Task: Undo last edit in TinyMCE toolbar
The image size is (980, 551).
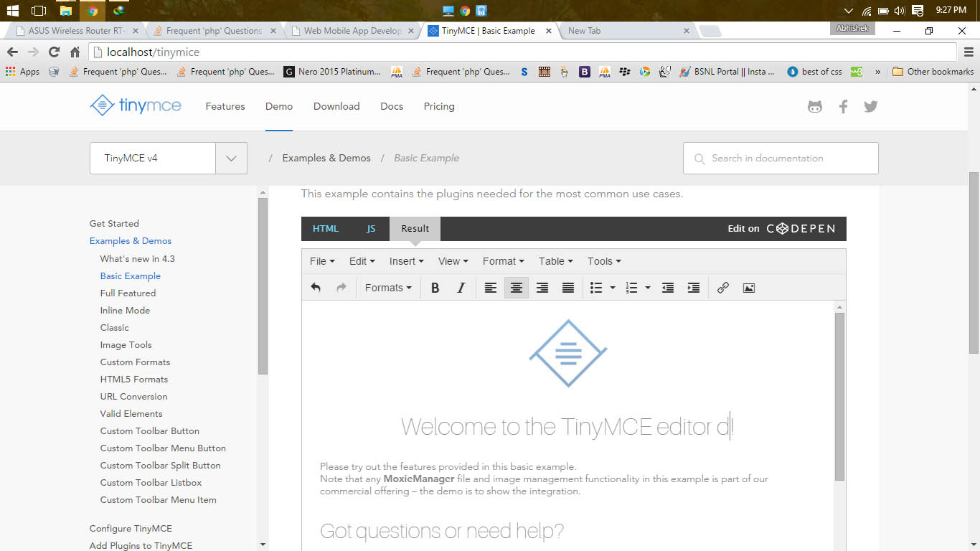Action: 316,288
